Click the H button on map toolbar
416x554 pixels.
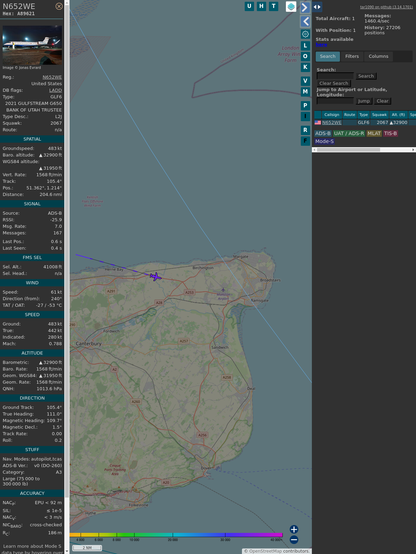(x=261, y=6)
